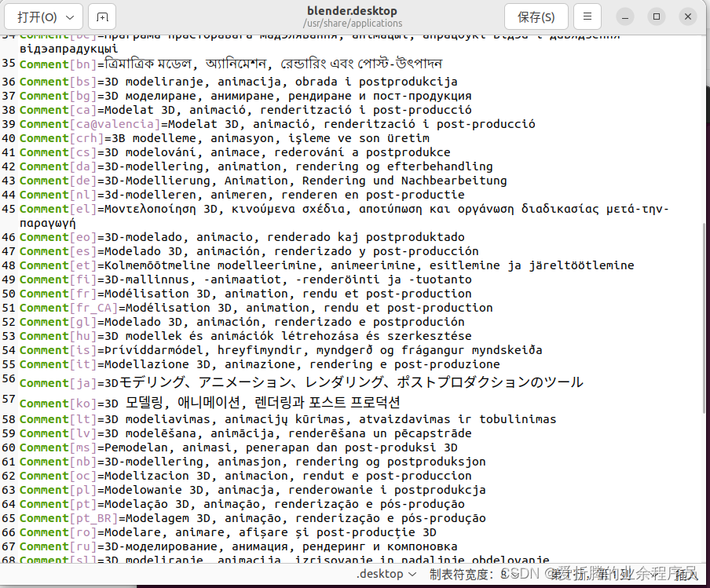Screen dimensions: 710x588
Task: Click the wrapped text відэапрадукцыі
Action: point(69,49)
